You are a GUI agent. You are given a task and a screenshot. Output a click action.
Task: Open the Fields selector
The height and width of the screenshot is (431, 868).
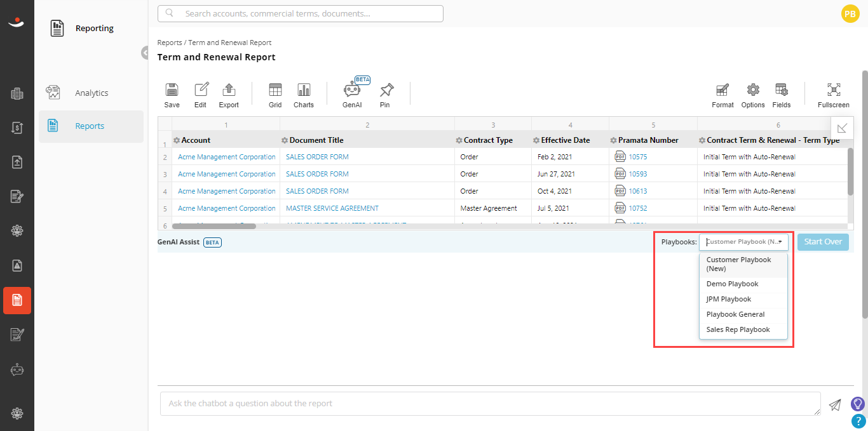(x=782, y=90)
